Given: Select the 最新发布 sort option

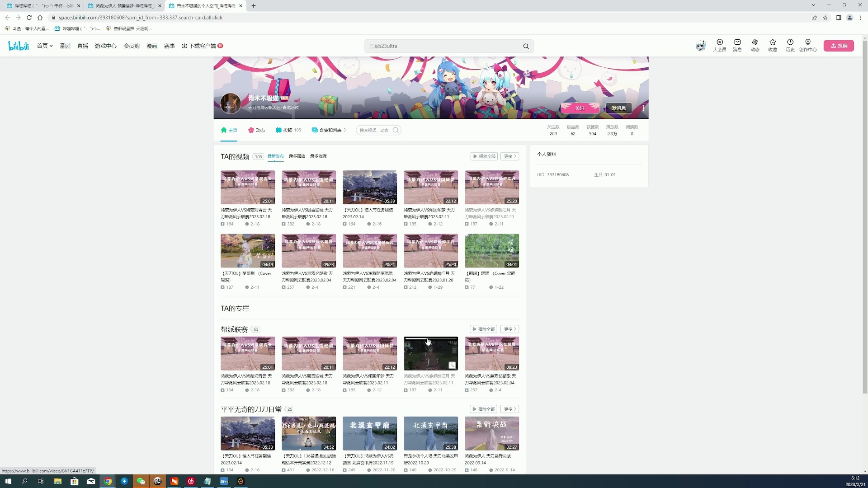Looking at the screenshot, I should pos(275,156).
